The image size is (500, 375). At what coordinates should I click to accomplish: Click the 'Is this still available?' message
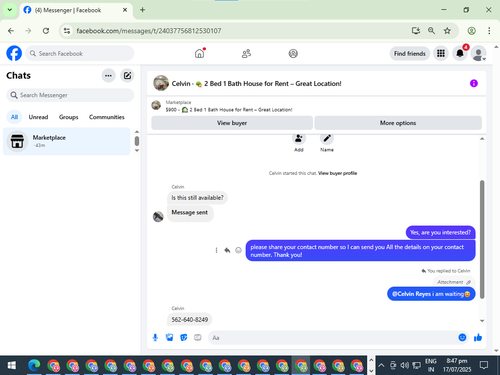tap(197, 198)
